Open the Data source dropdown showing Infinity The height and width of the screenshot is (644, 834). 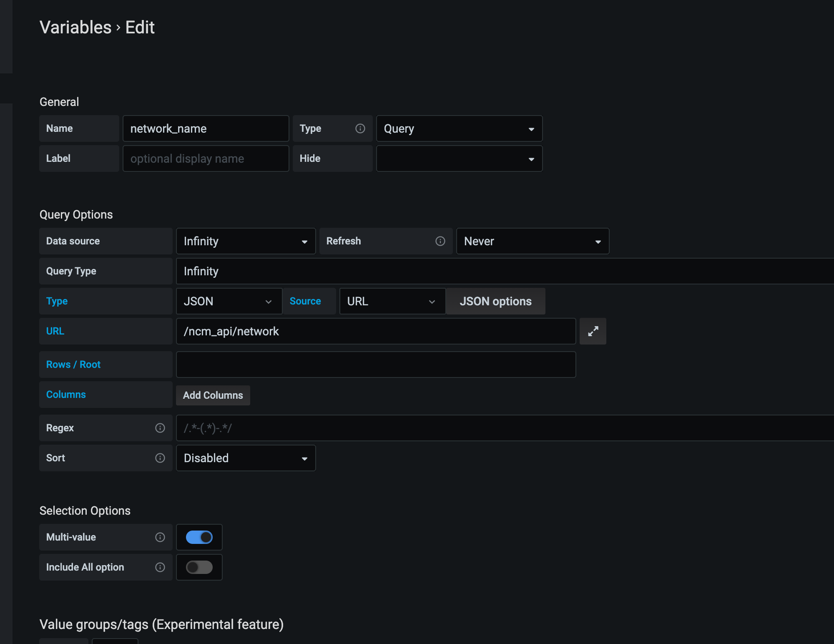[x=246, y=241]
